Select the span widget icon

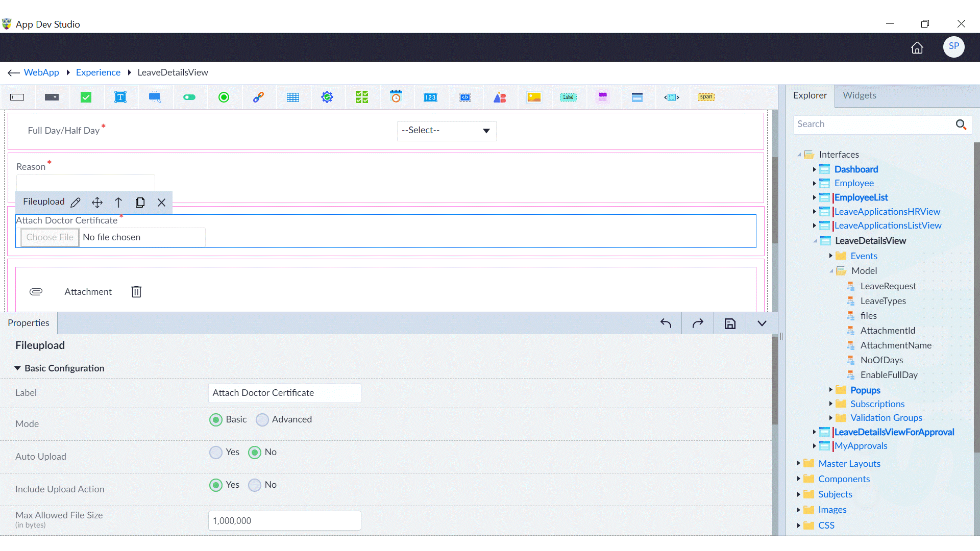click(x=706, y=97)
